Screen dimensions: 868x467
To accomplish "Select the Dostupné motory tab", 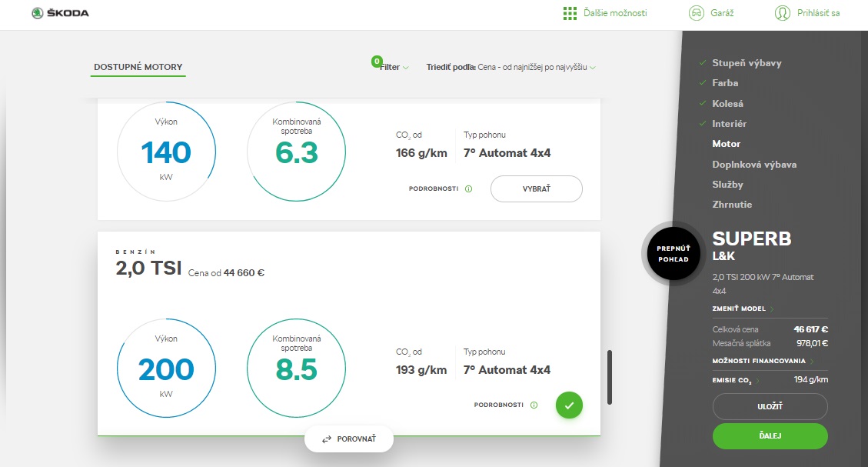I will [138, 67].
